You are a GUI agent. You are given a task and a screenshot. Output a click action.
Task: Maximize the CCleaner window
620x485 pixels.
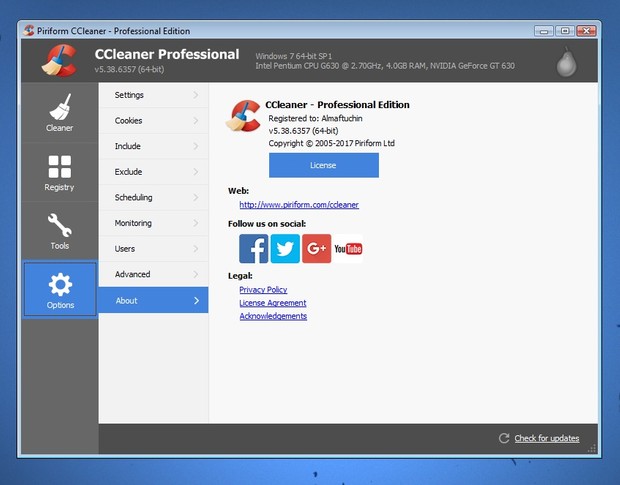(565, 31)
